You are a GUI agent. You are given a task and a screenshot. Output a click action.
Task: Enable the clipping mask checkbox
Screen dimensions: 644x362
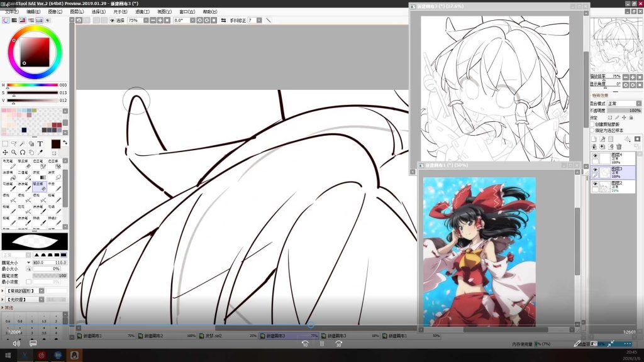pos(592,124)
